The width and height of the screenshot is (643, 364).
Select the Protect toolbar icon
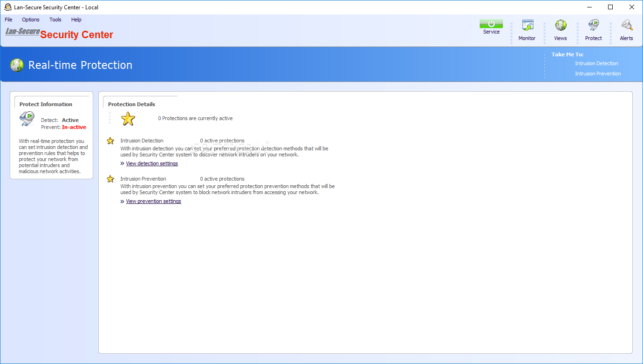click(x=594, y=26)
